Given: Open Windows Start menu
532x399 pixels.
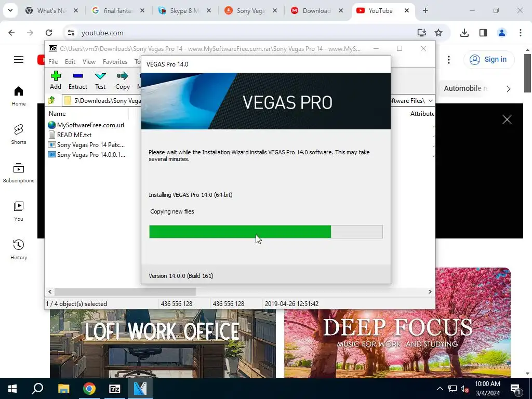Looking at the screenshot, I should pos(12,389).
